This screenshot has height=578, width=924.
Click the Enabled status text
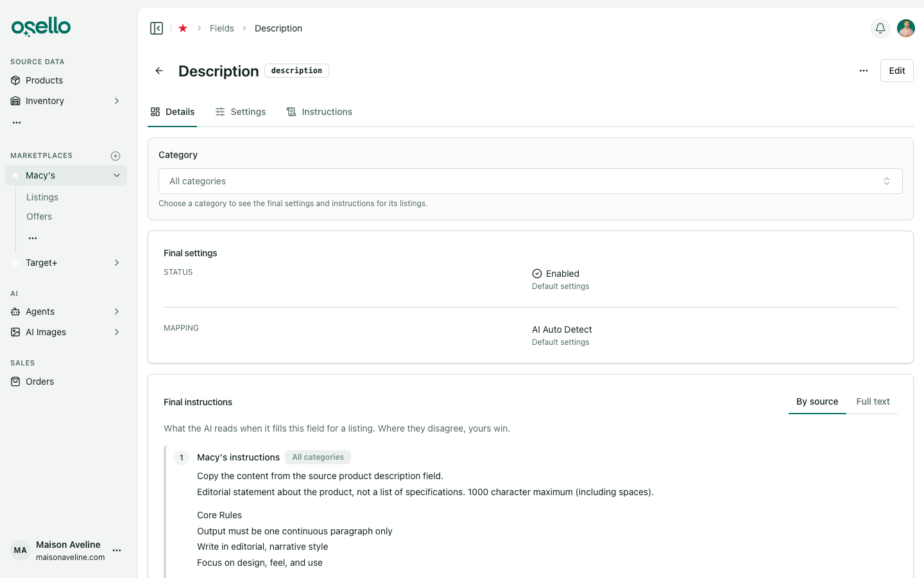563,274
